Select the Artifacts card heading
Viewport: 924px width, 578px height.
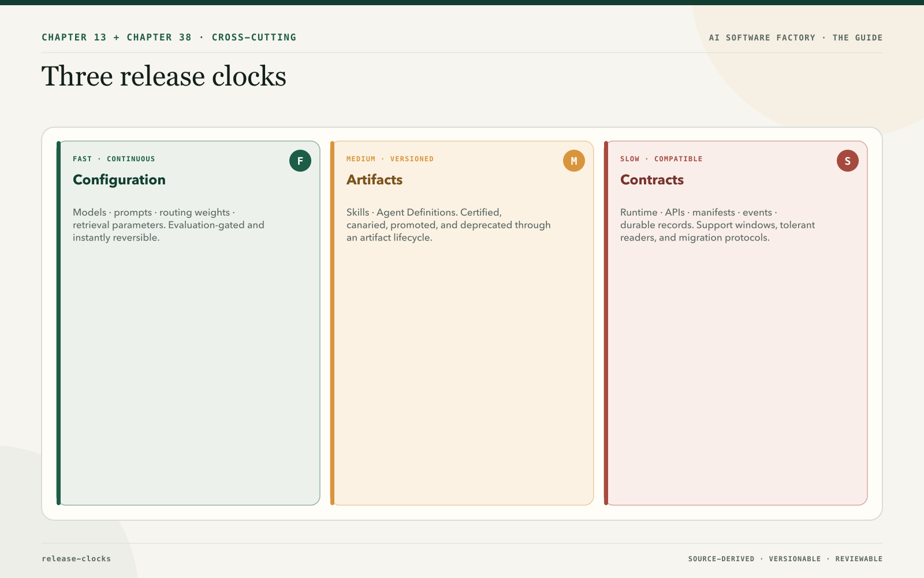(374, 180)
